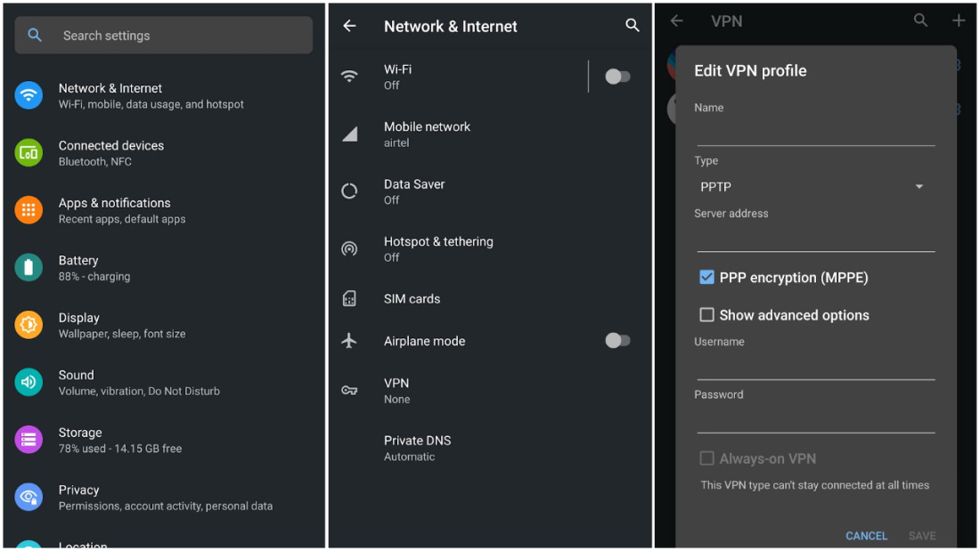This screenshot has height=551, width=980.
Task: Open the Data Saver entry
Action: [x=490, y=191]
